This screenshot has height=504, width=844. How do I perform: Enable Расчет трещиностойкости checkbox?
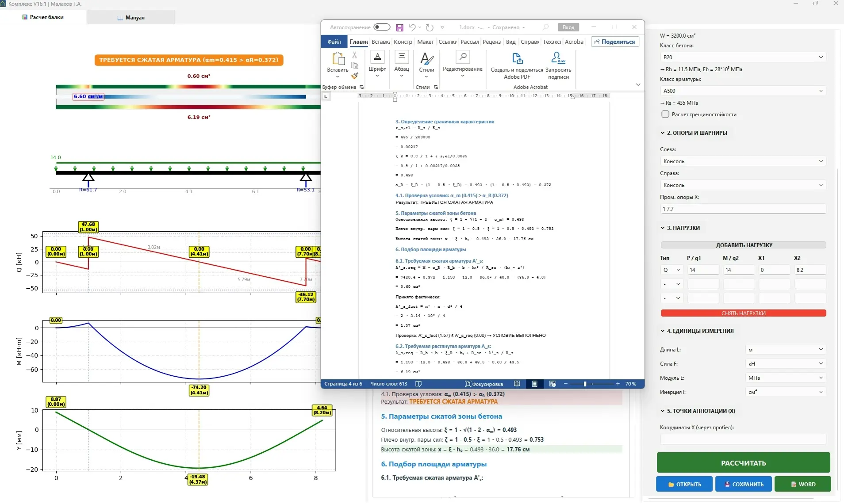click(x=665, y=115)
